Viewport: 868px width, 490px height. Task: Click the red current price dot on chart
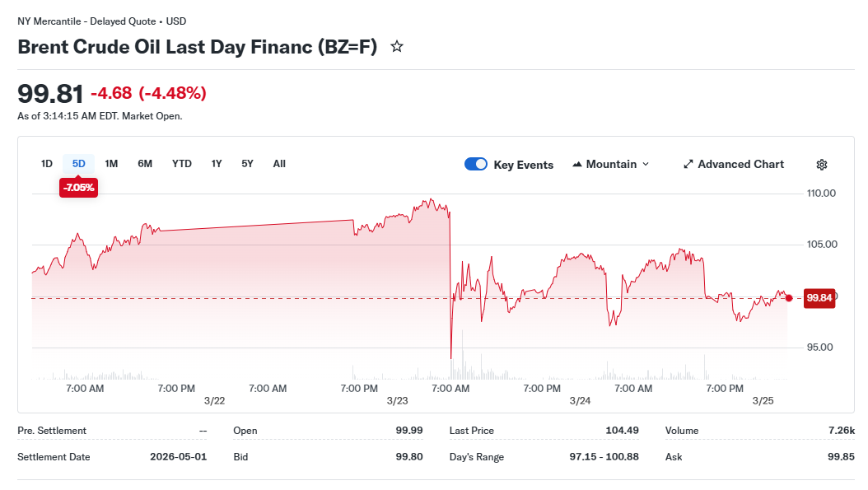tap(789, 298)
